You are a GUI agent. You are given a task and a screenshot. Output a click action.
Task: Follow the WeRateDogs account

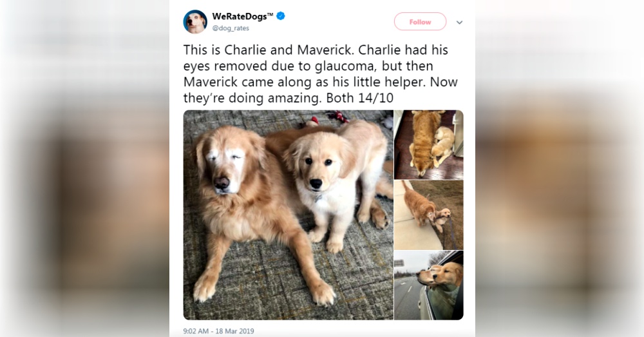click(x=420, y=22)
